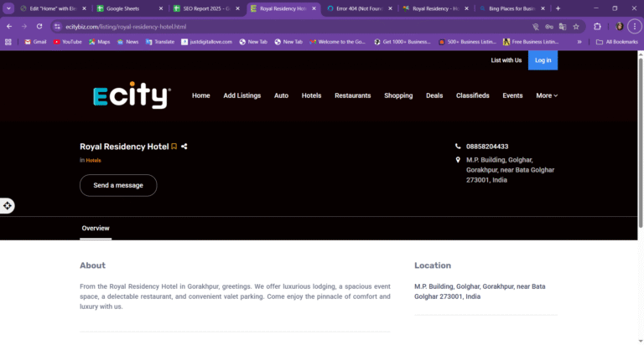Click the Log in button
Image resolution: width=644 pixels, height=345 pixels.
[543, 60]
